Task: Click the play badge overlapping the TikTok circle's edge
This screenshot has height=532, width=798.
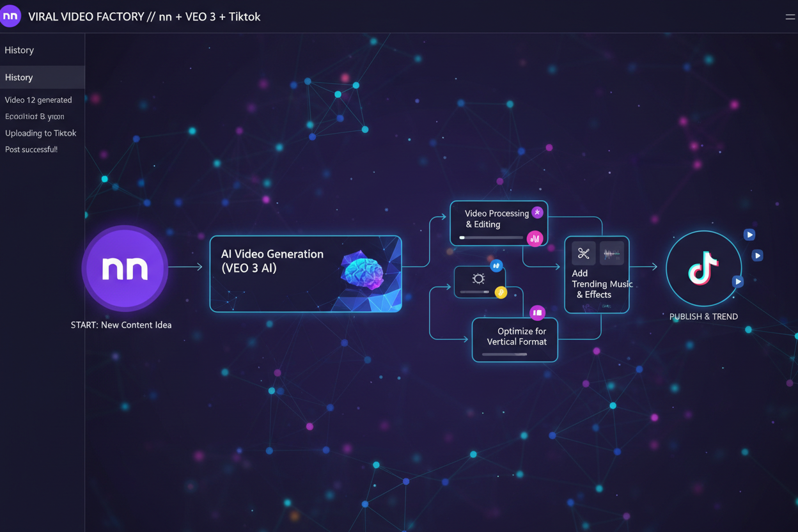Action: (738, 281)
